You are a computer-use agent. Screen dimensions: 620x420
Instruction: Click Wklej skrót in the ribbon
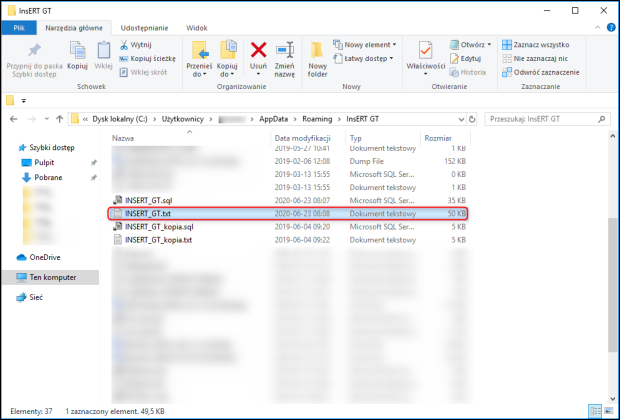point(143,72)
